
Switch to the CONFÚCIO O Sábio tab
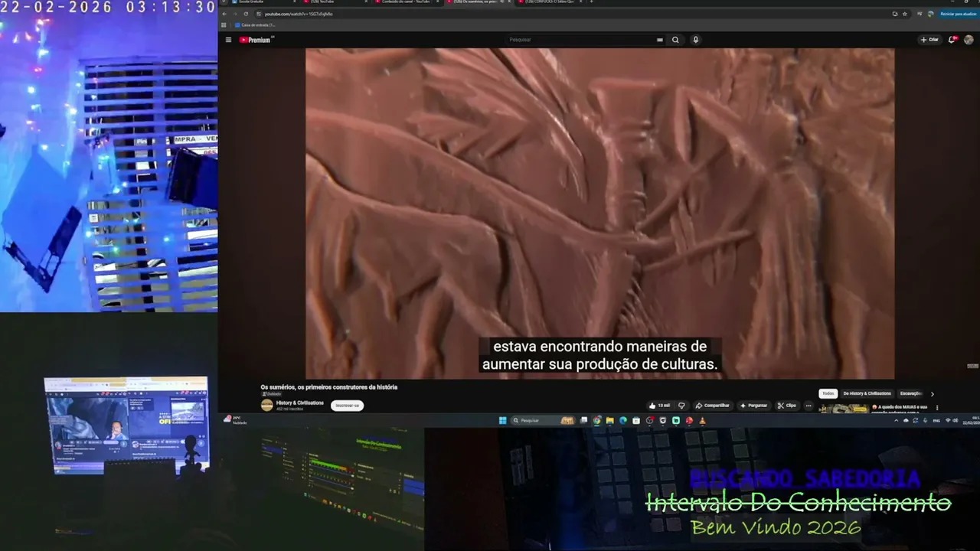[x=550, y=2]
